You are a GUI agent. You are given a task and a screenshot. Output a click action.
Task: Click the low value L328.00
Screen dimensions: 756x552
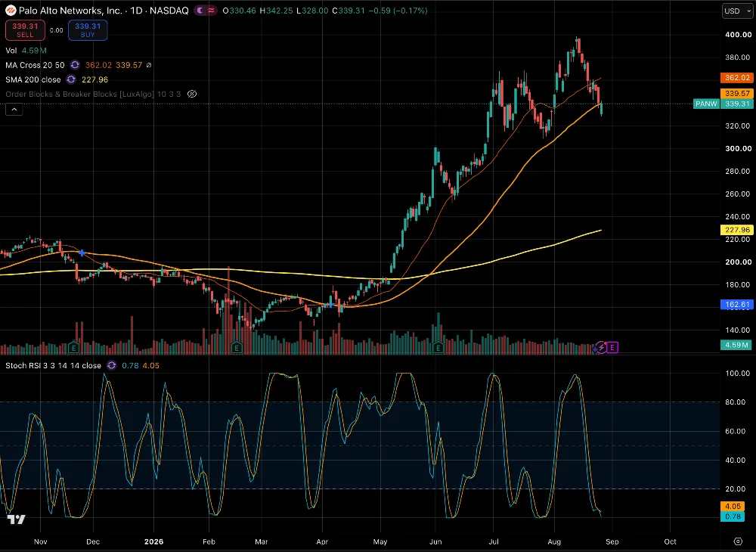pyautogui.click(x=312, y=11)
